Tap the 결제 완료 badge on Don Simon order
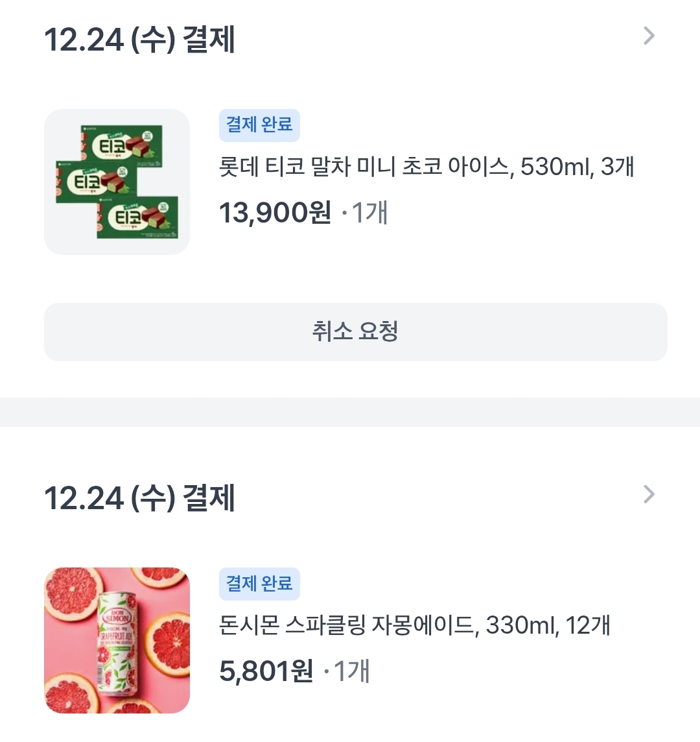Image resolution: width=700 pixels, height=742 pixels. pos(259,583)
